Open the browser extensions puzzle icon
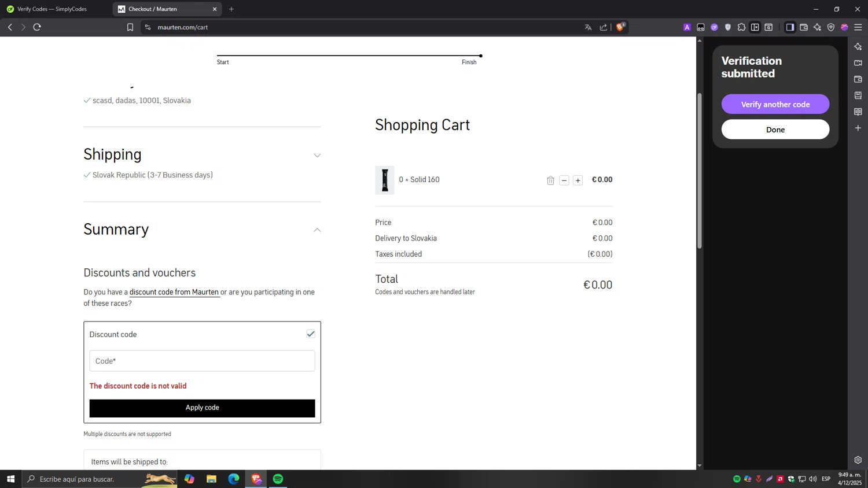This screenshot has width=868, height=488. [x=741, y=27]
